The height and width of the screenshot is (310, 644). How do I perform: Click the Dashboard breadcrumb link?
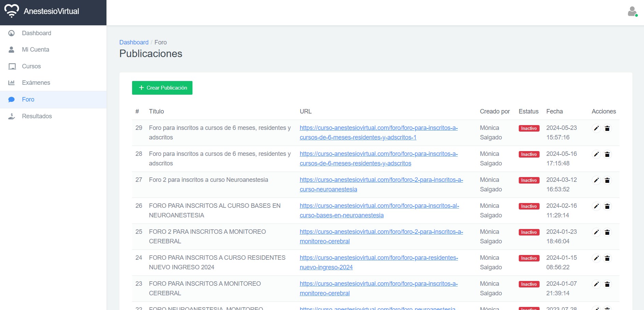(134, 42)
